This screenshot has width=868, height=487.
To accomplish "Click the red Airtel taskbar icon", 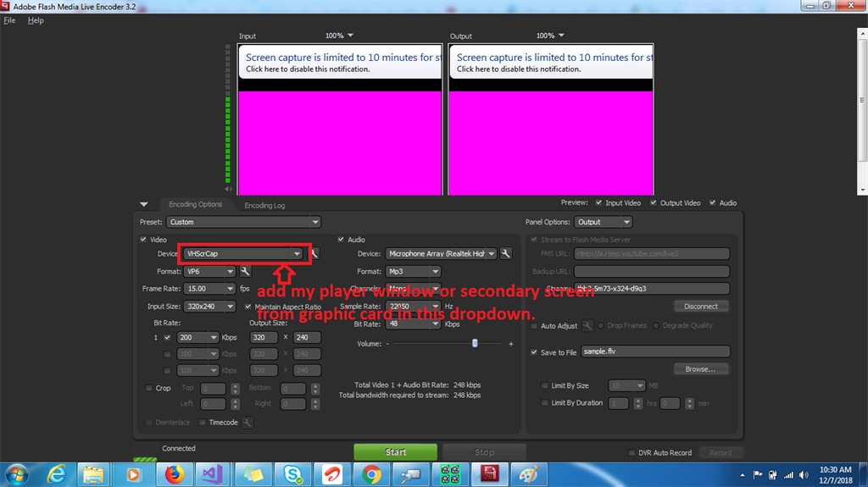I will pyautogui.click(x=332, y=474).
